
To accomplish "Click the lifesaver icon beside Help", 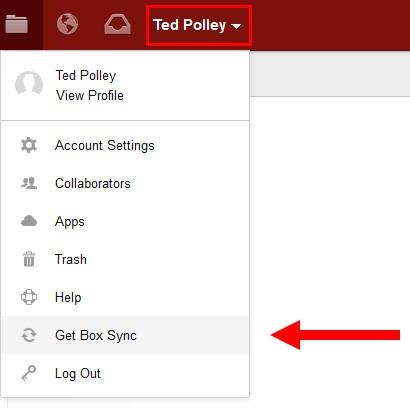I will tap(29, 297).
